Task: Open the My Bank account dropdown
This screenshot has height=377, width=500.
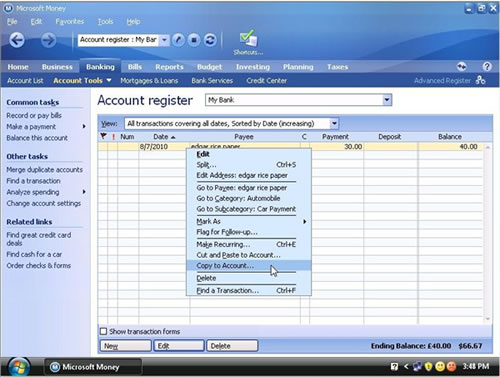Action: point(387,100)
